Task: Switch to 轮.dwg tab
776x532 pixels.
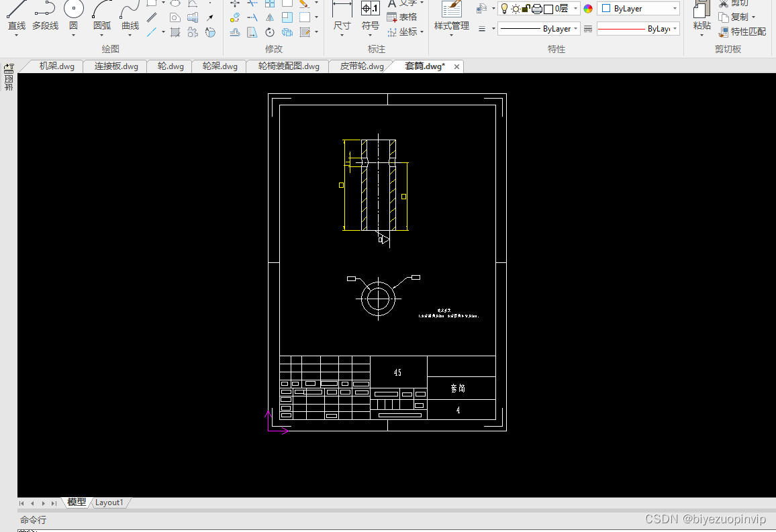Action: 171,66
